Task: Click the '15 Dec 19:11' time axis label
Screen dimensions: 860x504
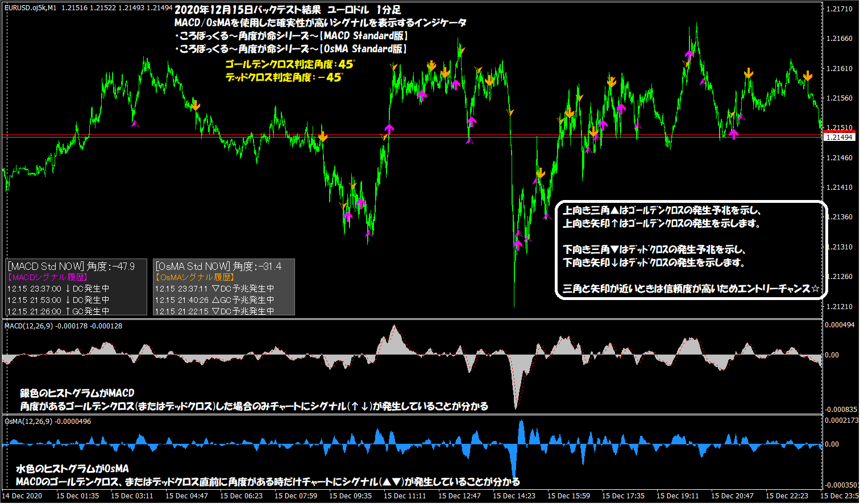Action: (x=678, y=496)
